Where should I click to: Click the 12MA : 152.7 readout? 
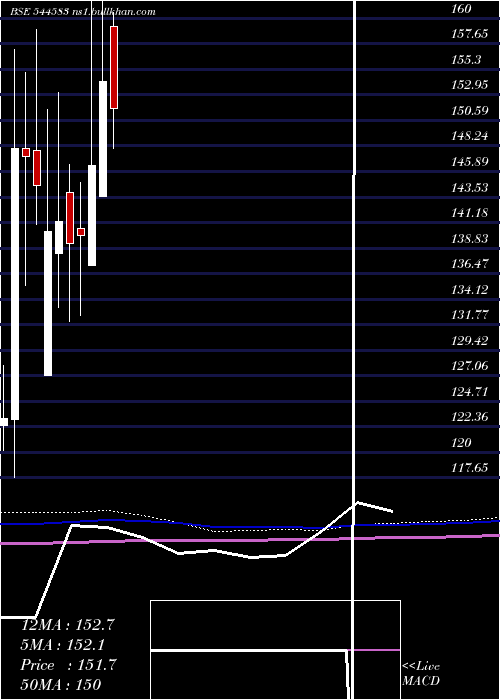pyautogui.click(x=68, y=625)
